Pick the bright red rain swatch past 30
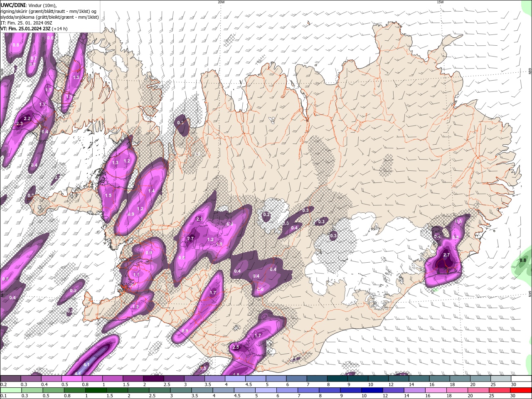 coord(521,390)
